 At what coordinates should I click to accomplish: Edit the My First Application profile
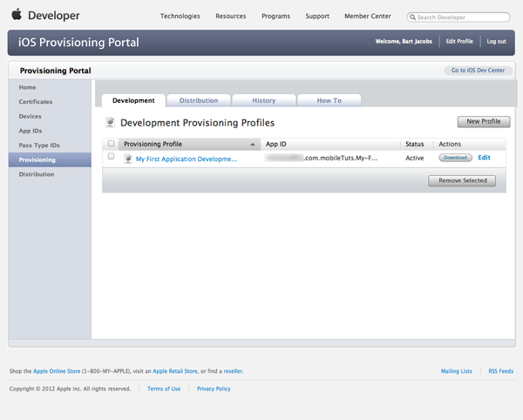pos(484,158)
